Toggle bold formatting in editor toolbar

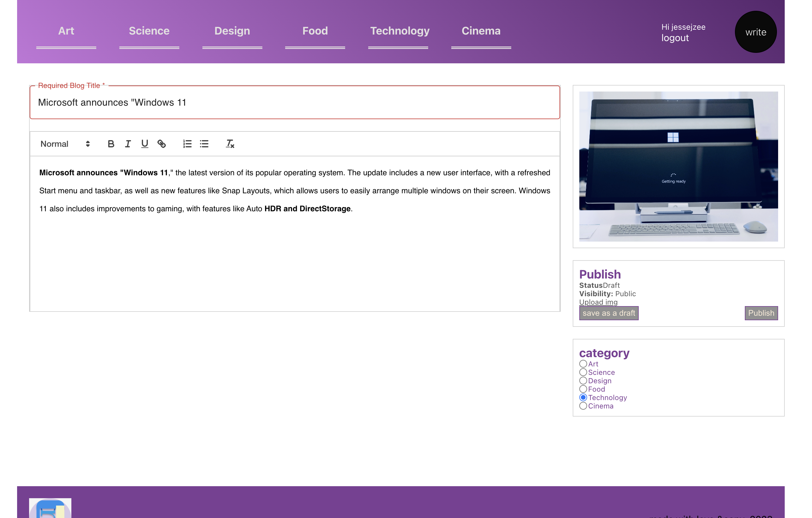[111, 144]
